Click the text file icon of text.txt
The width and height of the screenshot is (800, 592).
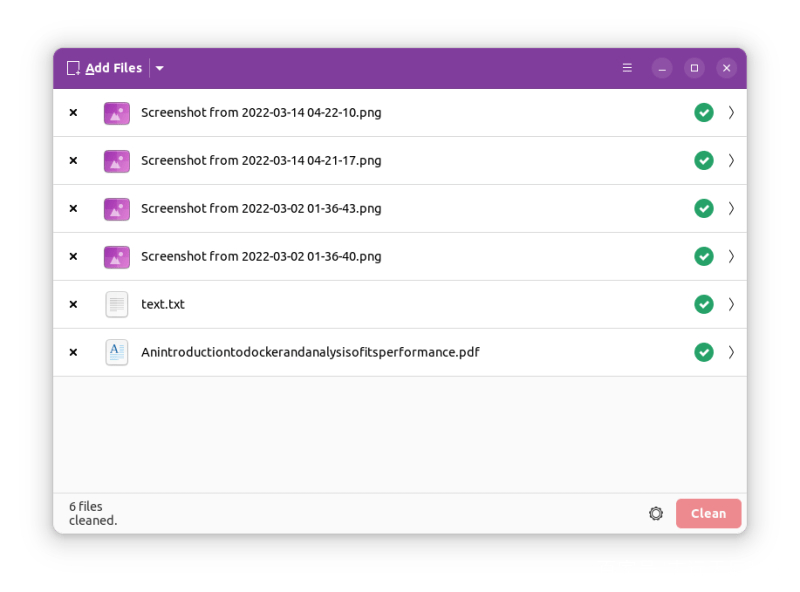pos(117,304)
